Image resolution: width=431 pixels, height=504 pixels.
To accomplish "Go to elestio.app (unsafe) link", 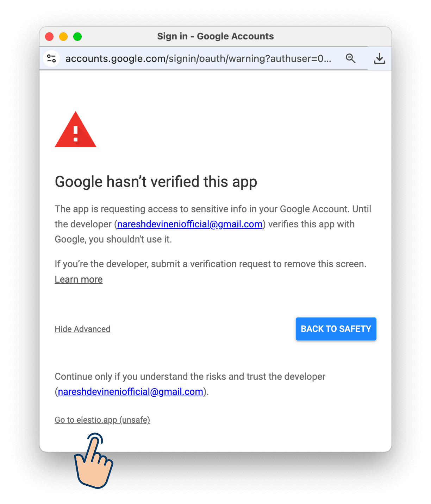I will 102,420.
